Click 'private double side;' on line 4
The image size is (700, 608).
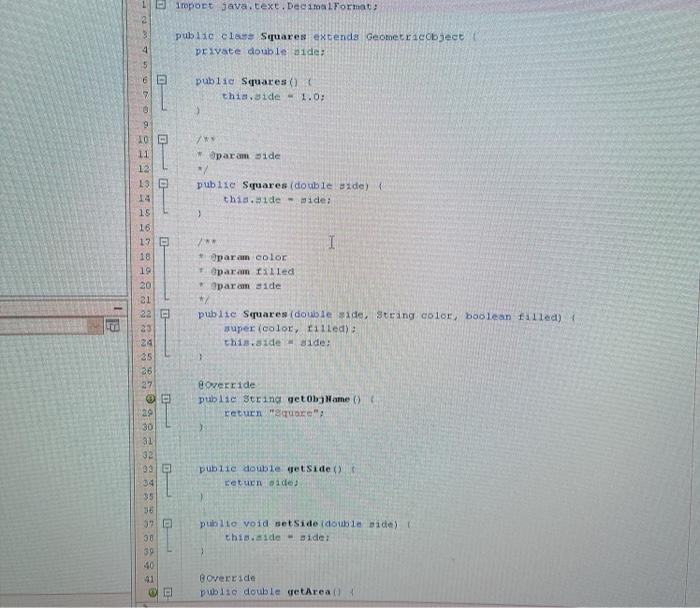pyautogui.click(x=260, y=51)
